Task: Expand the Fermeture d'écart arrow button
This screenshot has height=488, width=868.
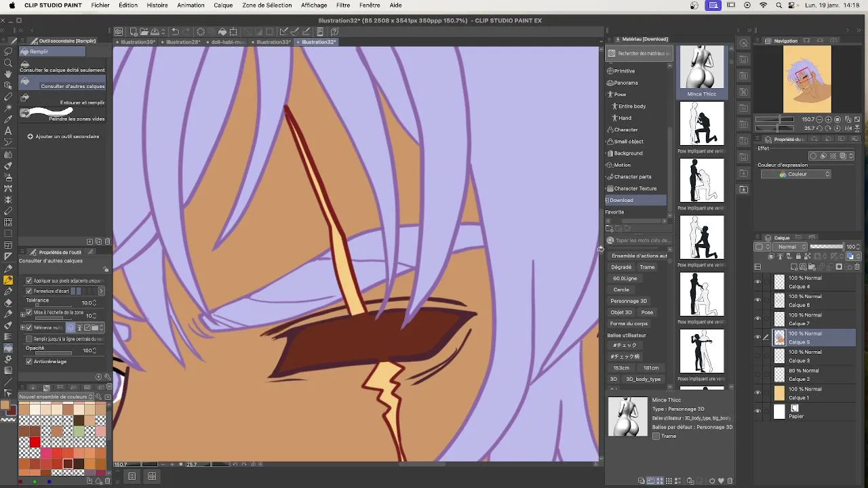Action: coord(101,291)
